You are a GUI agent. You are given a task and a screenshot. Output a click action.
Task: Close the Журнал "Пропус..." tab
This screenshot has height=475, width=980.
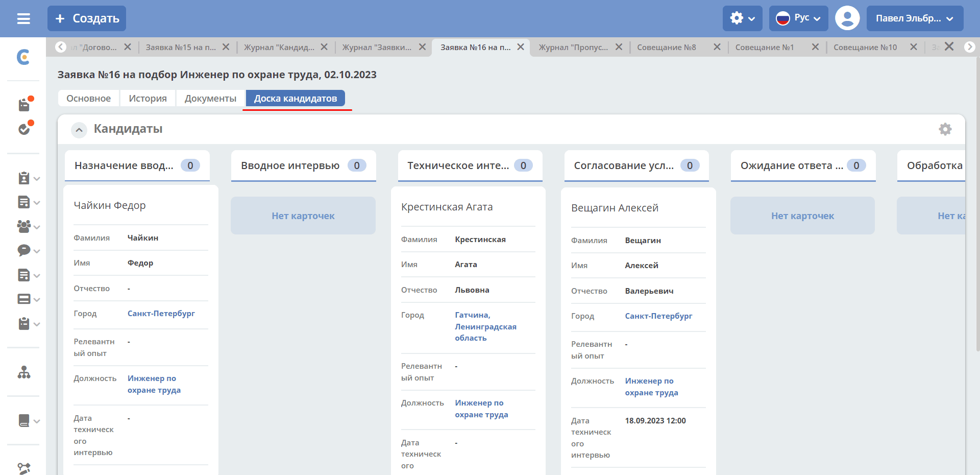[x=619, y=47]
